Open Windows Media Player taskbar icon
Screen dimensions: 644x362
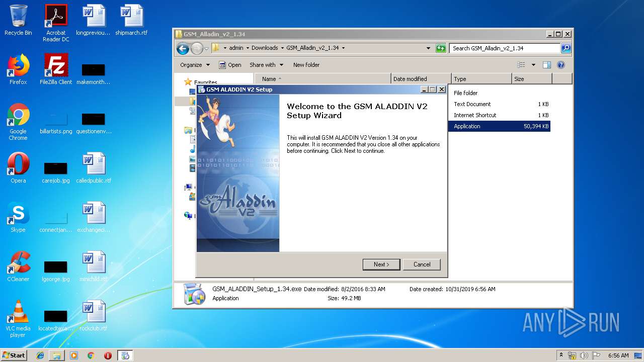pyautogui.click(x=74, y=355)
